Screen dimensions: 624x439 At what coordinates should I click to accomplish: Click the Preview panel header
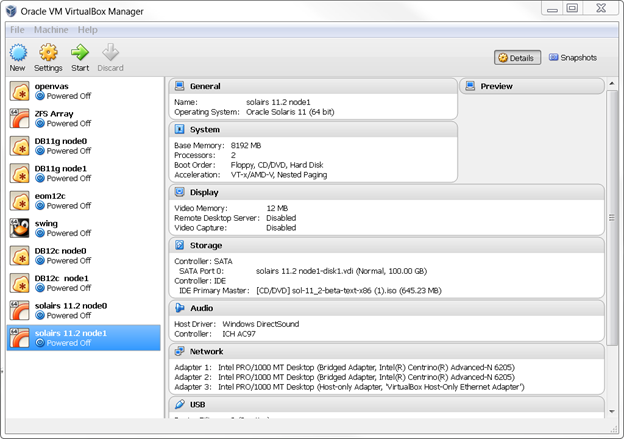pyautogui.click(x=532, y=86)
